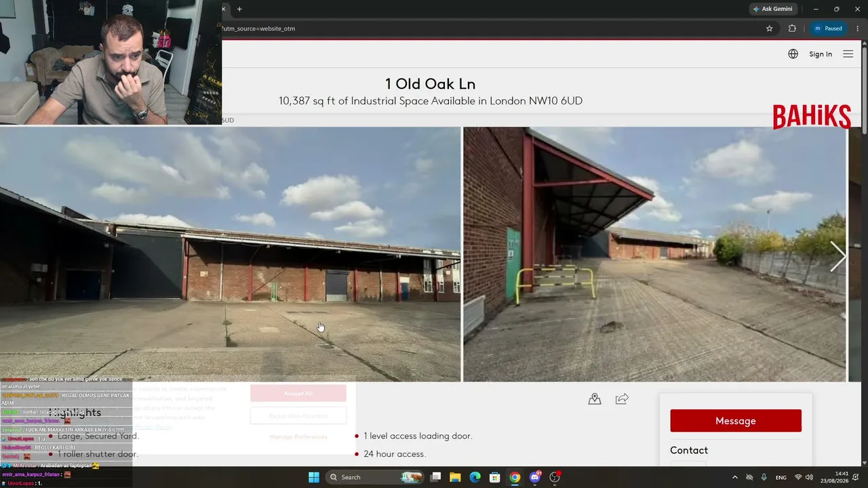This screenshot has height=488, width=868.
Task: Click the Ask Gemini button
Action: point(772,9)
